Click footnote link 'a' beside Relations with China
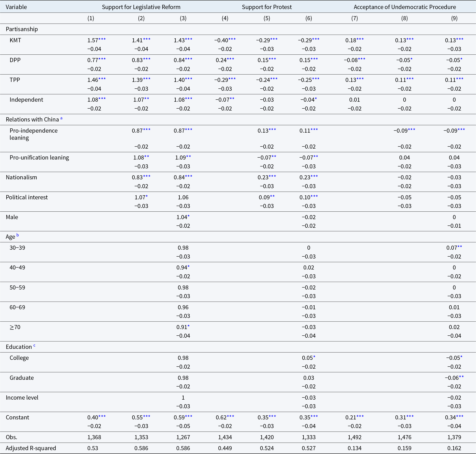 [x=61, y=118]
